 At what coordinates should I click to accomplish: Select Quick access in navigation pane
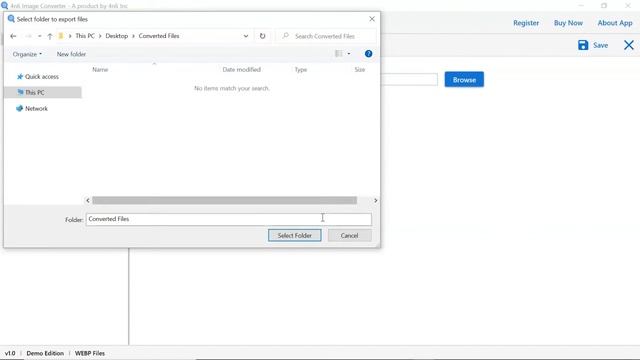(42, 76)
